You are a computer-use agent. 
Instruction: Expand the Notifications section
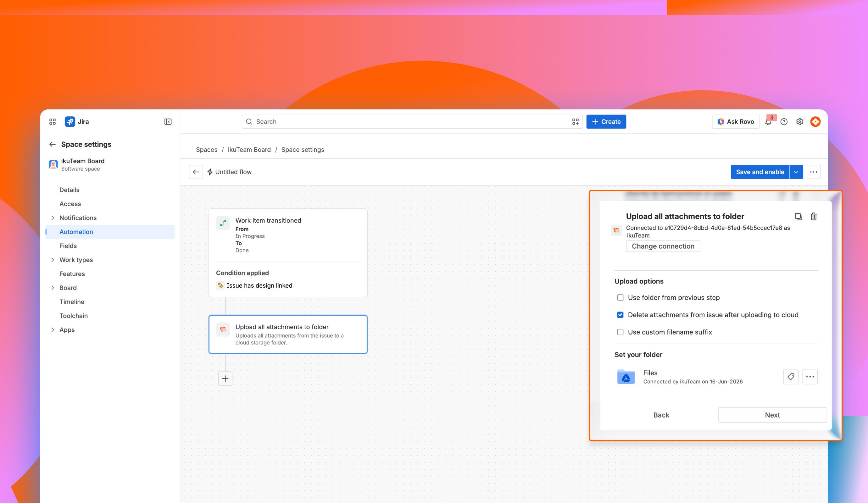click(x=52, y=218)
